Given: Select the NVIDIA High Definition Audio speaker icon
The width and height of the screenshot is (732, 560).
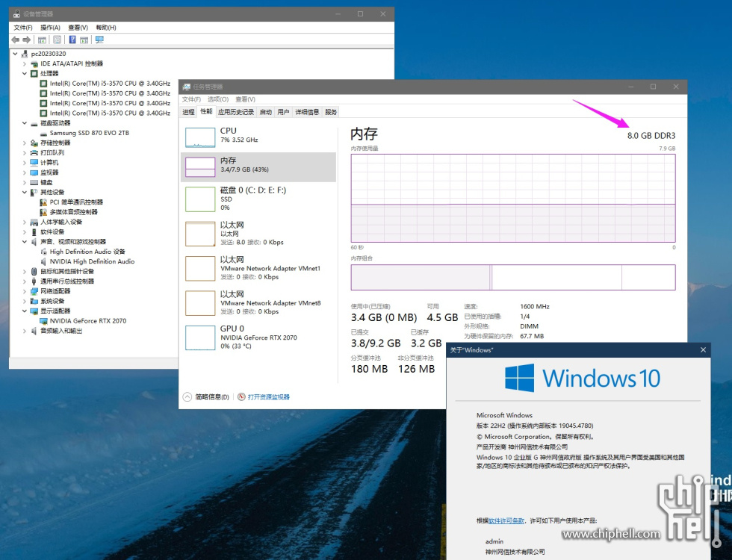Looking at the screenshot, I should pos(43,261).
